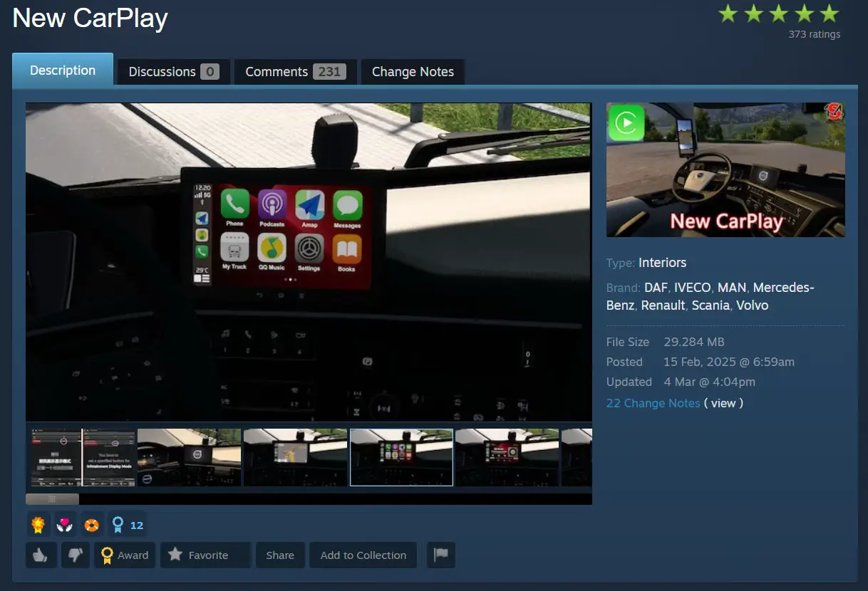Select the Volvo logo screen thumbnail
868x591 pixels.
189,457
